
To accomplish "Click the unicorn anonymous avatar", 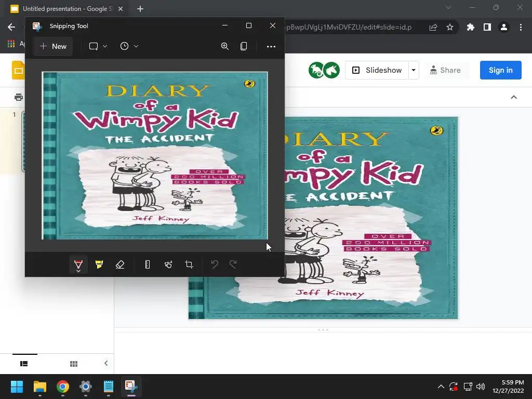I will pos(332,70).
